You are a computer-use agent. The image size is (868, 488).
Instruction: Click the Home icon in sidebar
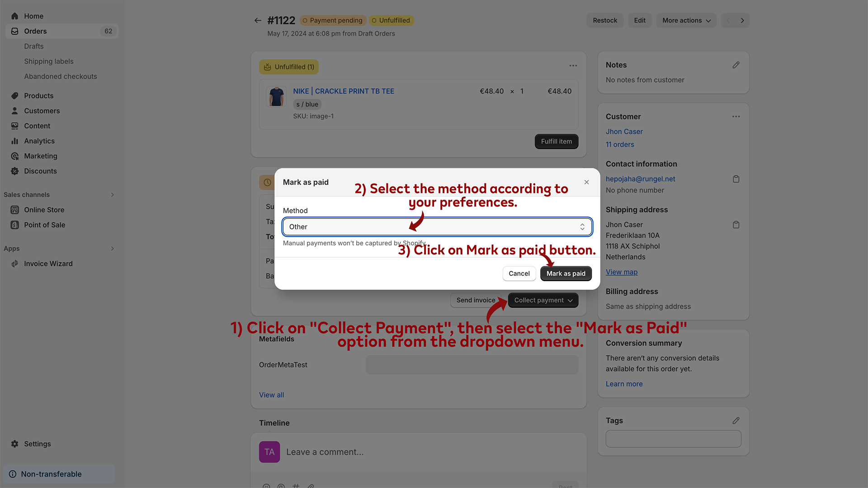(15, 16)
